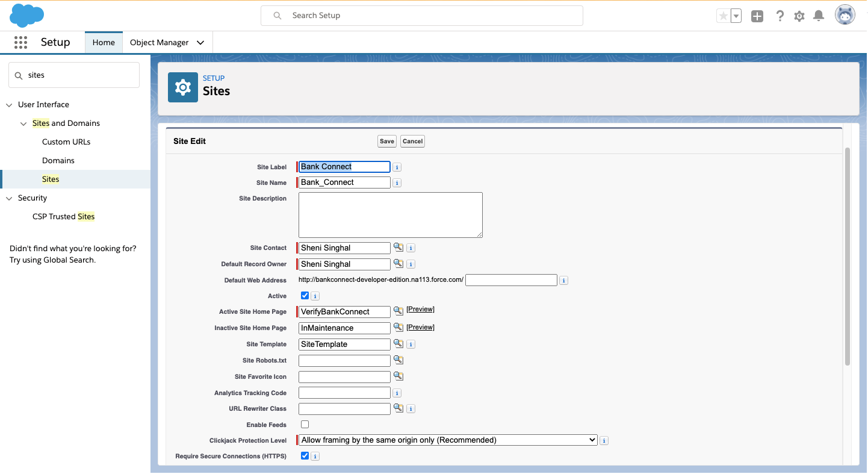Open the Default Record Owner lookup icon

pyautogui.click(x=398, y=264)
